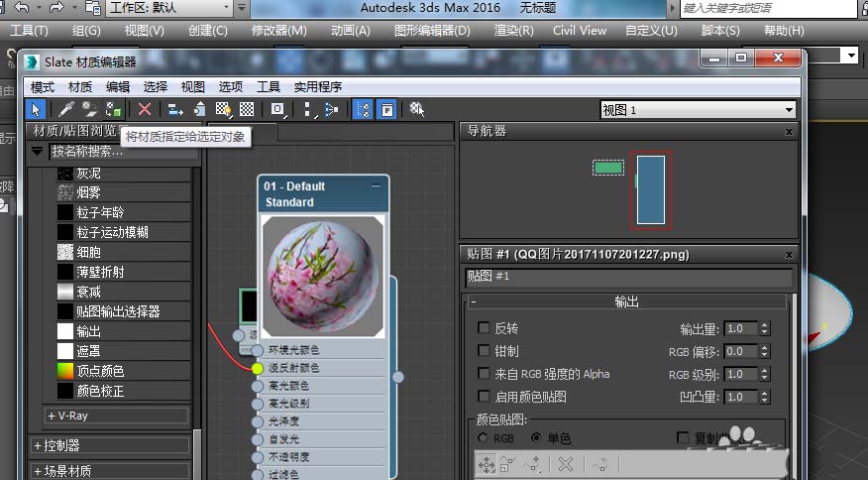This screenshot has height=480, width=868.
Task: Show shaded material in viewport icon
Action: point(224,110)
